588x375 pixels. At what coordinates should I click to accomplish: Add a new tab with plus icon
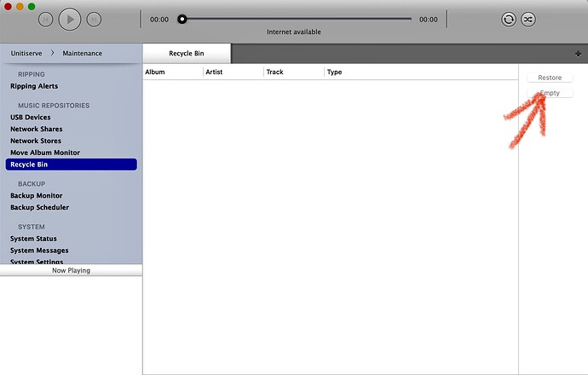(578, 54)
